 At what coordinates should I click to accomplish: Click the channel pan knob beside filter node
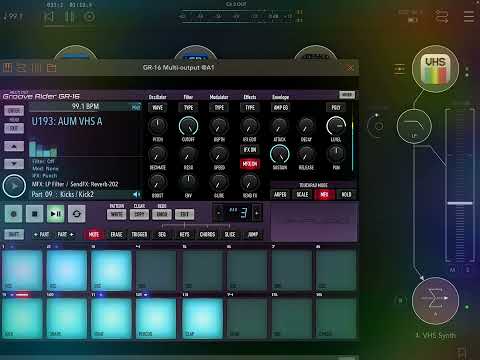(376, 126)
